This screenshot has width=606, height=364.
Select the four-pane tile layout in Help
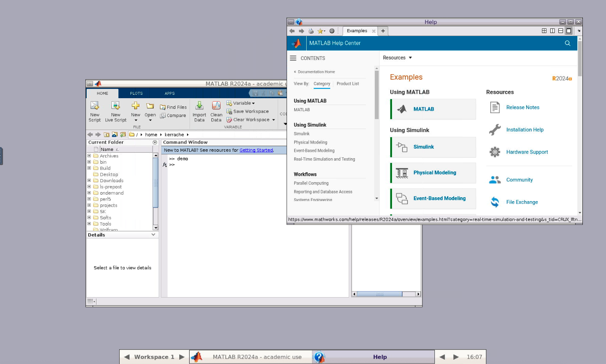(x=544, y=31)
